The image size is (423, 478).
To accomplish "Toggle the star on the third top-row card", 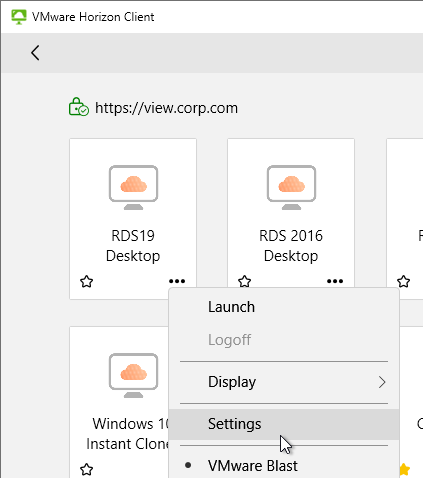I will click(x=404, y=282).
